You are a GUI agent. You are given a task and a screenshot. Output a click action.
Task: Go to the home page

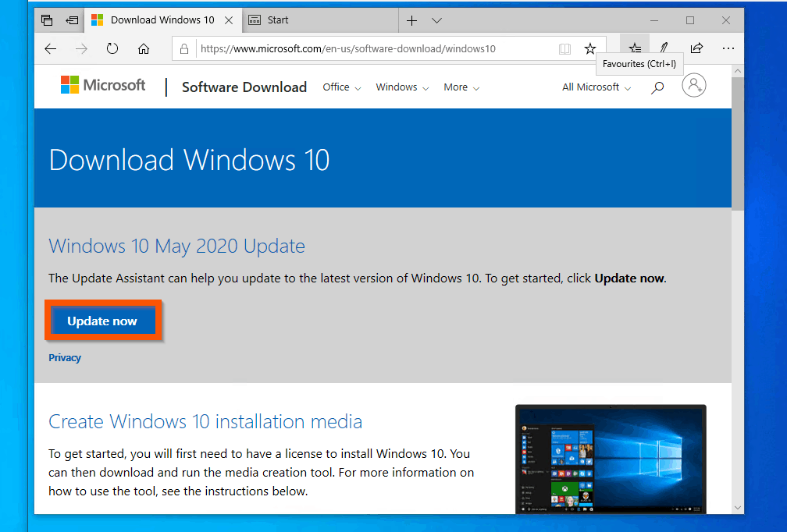click(x=144, y=48)
